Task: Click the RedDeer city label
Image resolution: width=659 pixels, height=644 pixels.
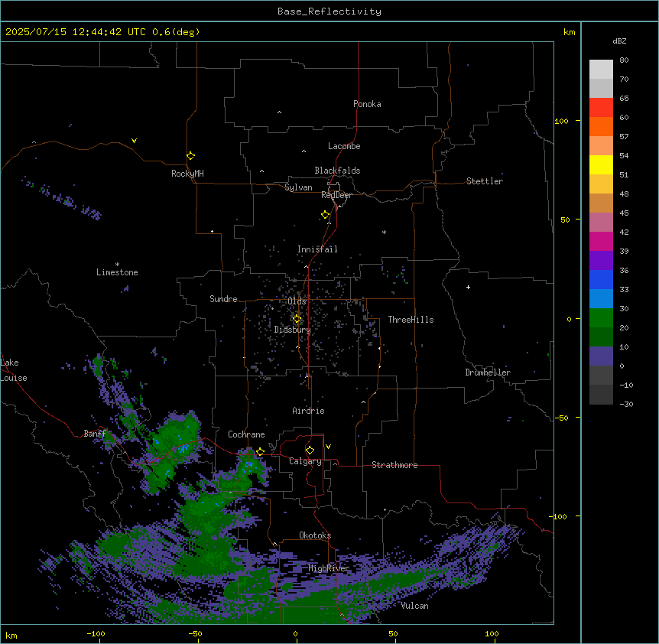Action: tap(336, 195)
